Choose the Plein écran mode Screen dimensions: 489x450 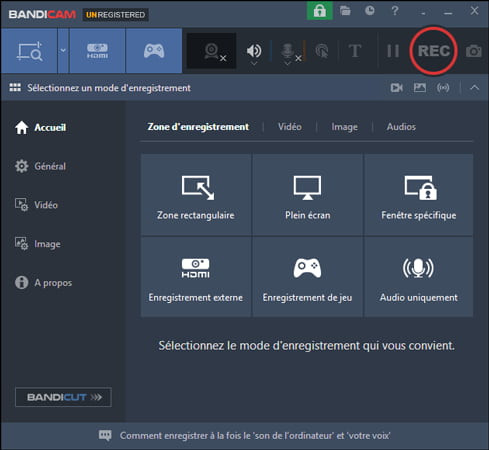307,195
